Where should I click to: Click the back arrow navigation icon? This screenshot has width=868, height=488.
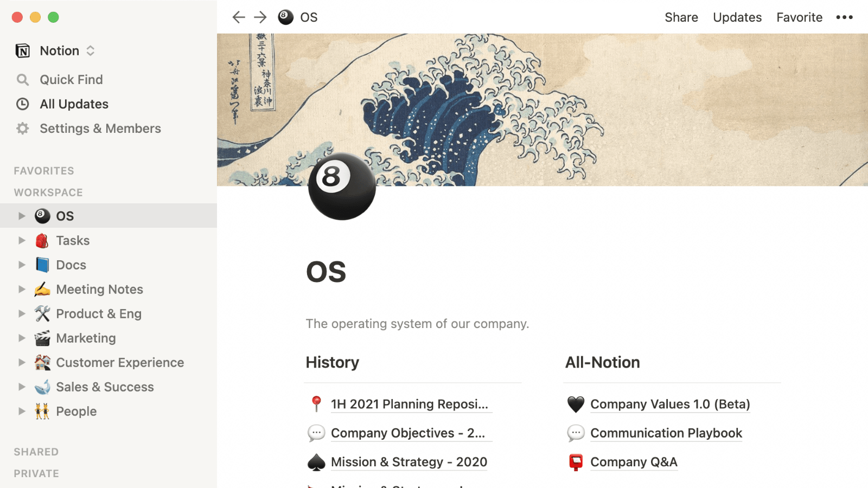pos(239,17)
